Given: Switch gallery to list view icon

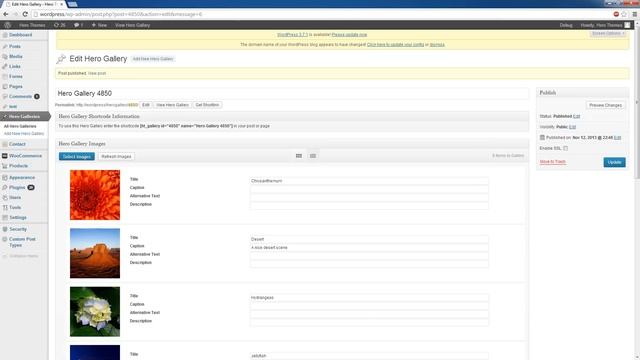Looking at the screenshot, I should [x=313, y=156].
